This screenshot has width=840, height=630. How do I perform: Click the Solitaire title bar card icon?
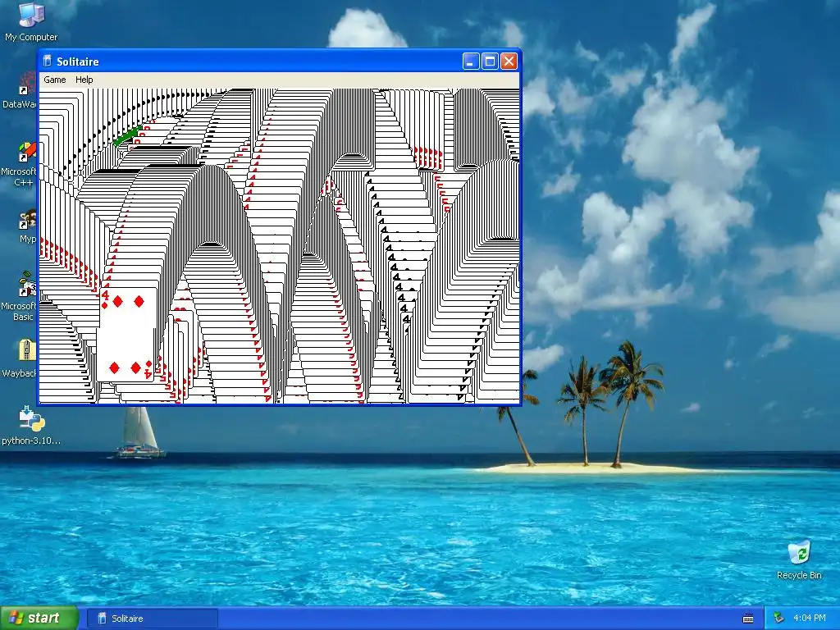coord(47,61)
